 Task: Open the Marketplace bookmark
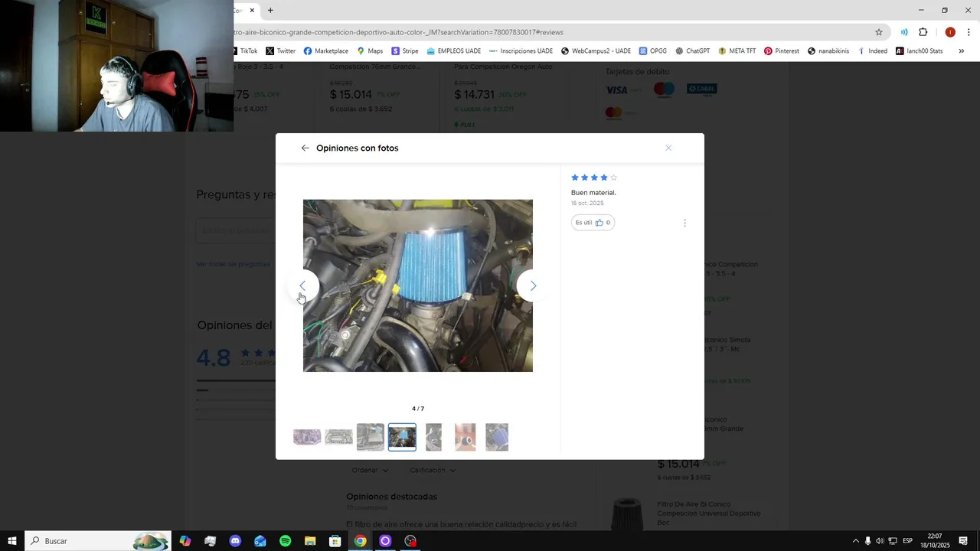(x=326, y=51)
